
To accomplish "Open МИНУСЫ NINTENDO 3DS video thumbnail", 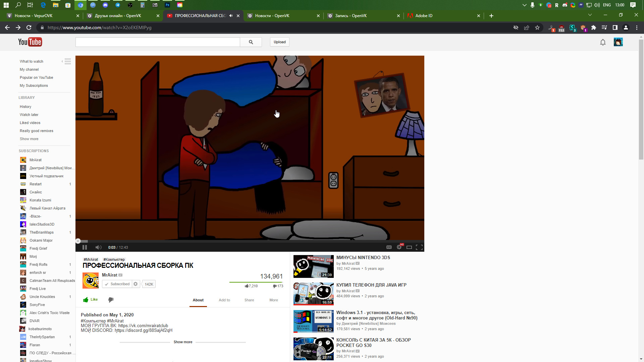I will [x=313, y=266].
